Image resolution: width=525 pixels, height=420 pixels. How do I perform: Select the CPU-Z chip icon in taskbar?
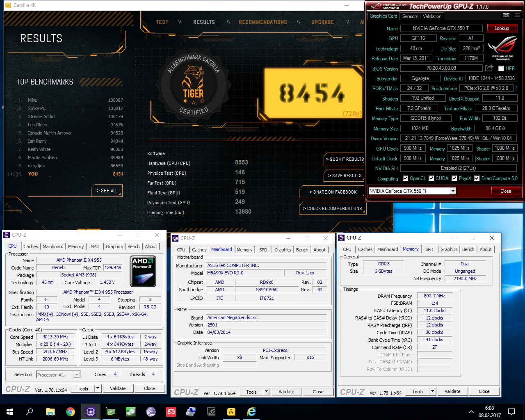91,411
